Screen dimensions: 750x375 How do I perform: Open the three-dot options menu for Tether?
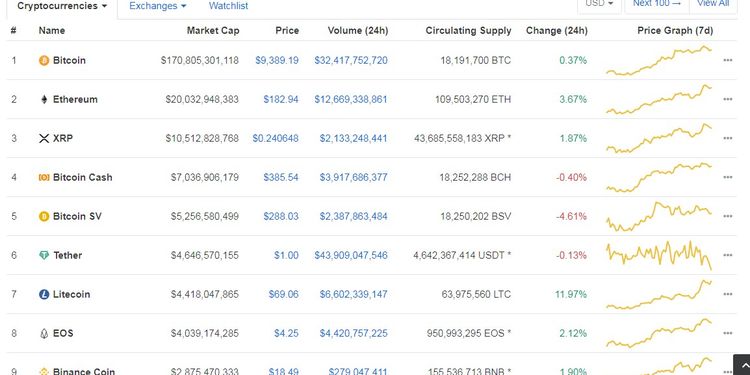(728, 255)
